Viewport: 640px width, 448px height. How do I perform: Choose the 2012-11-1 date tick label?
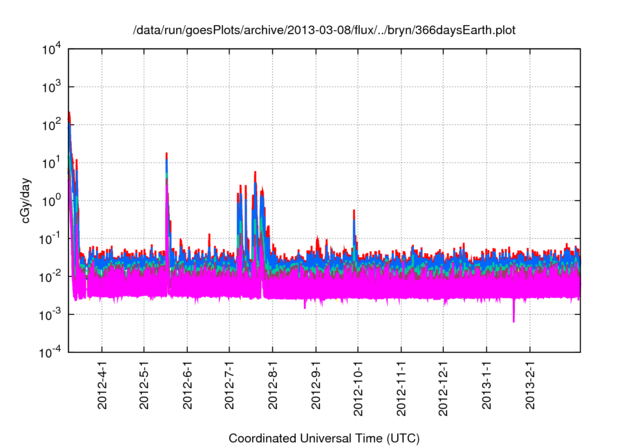click(x=402, y=388)
